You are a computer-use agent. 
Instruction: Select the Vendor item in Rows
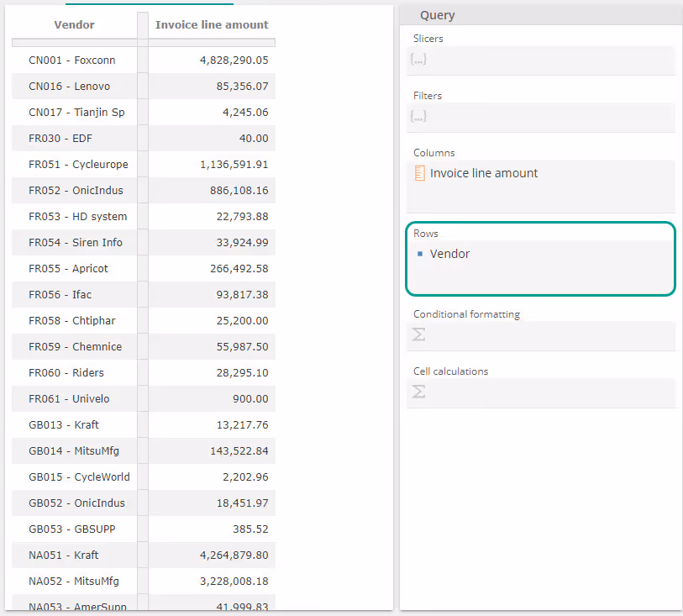449,254
